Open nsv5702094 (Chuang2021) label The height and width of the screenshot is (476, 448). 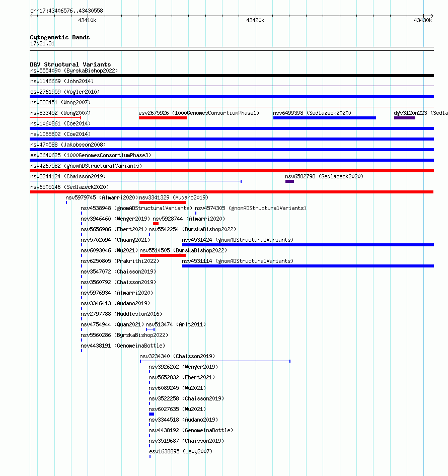[115, 240]
